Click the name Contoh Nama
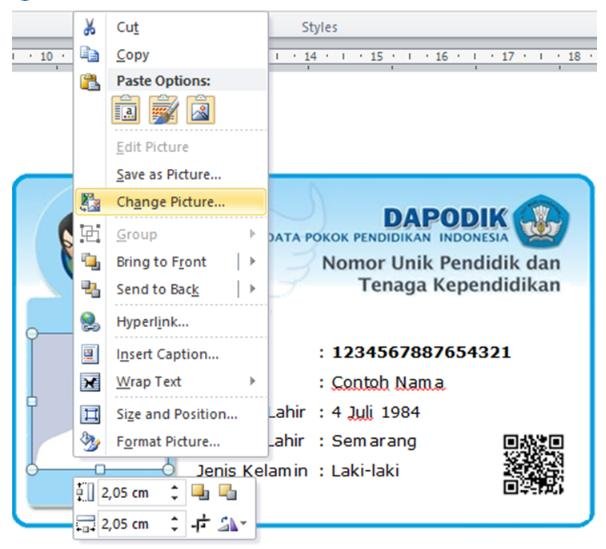The image size is (606, 549). tap(388, 382)
